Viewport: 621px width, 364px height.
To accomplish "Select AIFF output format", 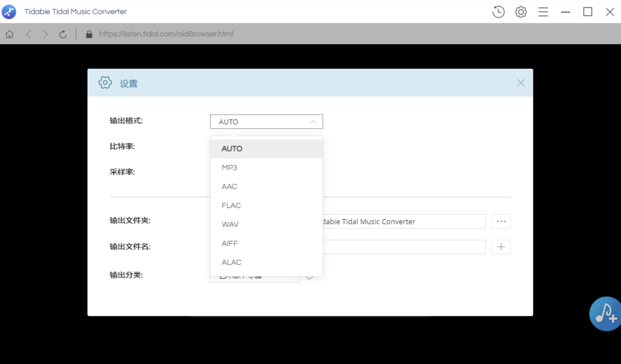I will pos(266,243).
